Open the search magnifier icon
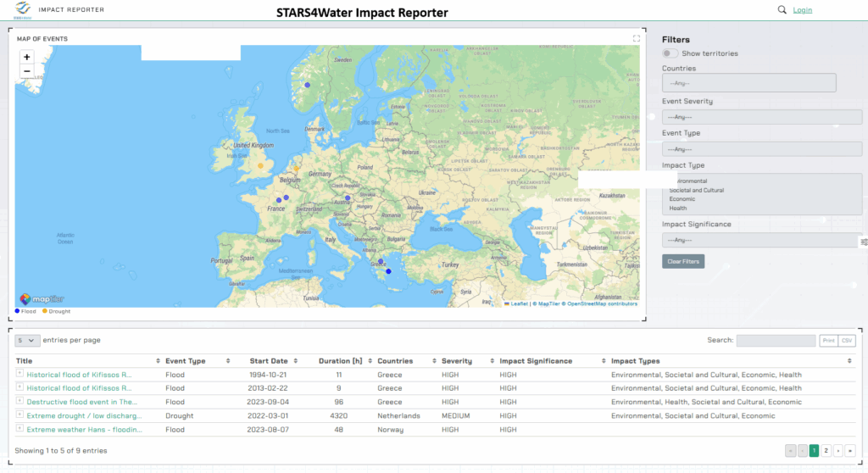The width and height of the screenshot is (868, 473). (782, 10)
